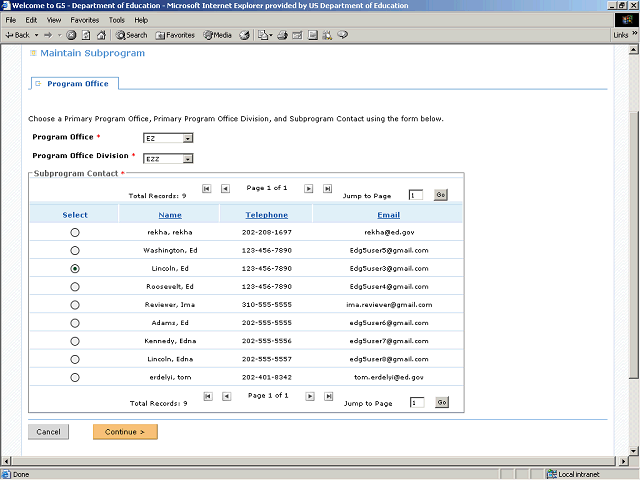Click the top Jump to Page field

pyautogui.click(x=416, y=195)
